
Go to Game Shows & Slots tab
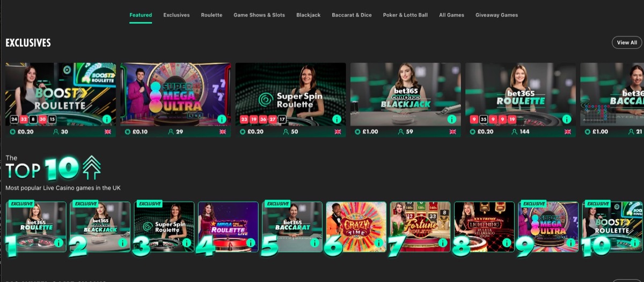(259, 15)
